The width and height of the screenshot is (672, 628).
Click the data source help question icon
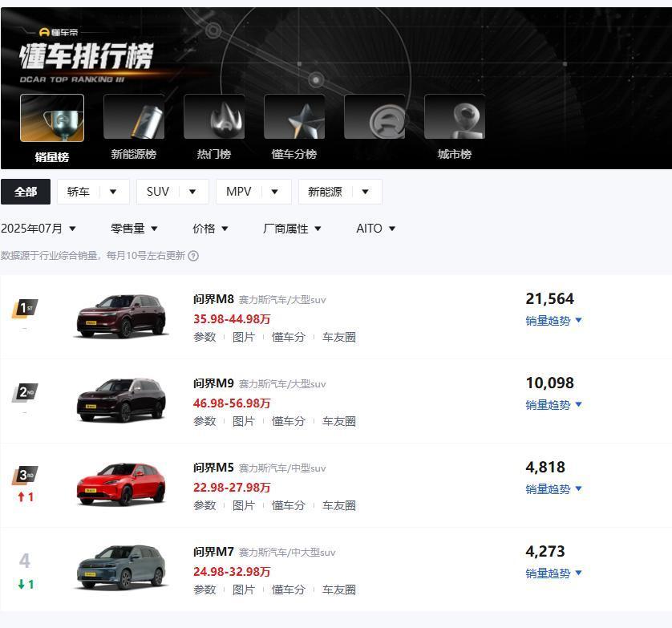click(193, 256)
